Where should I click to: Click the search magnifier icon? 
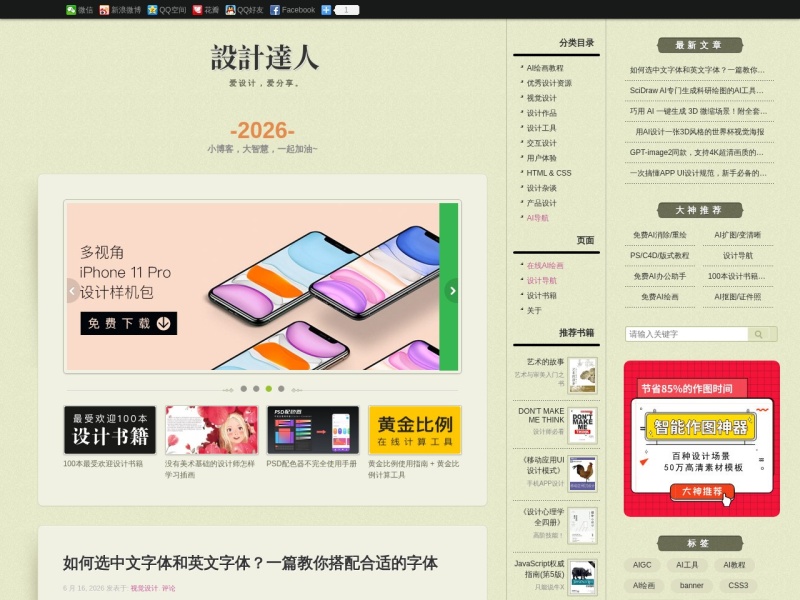click(759, 334)
